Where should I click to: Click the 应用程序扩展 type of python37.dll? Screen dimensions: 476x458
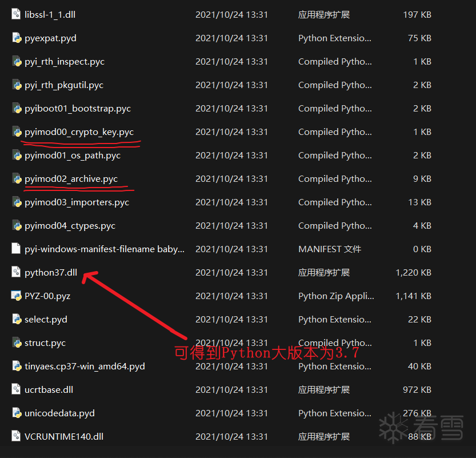coord(324,272)
